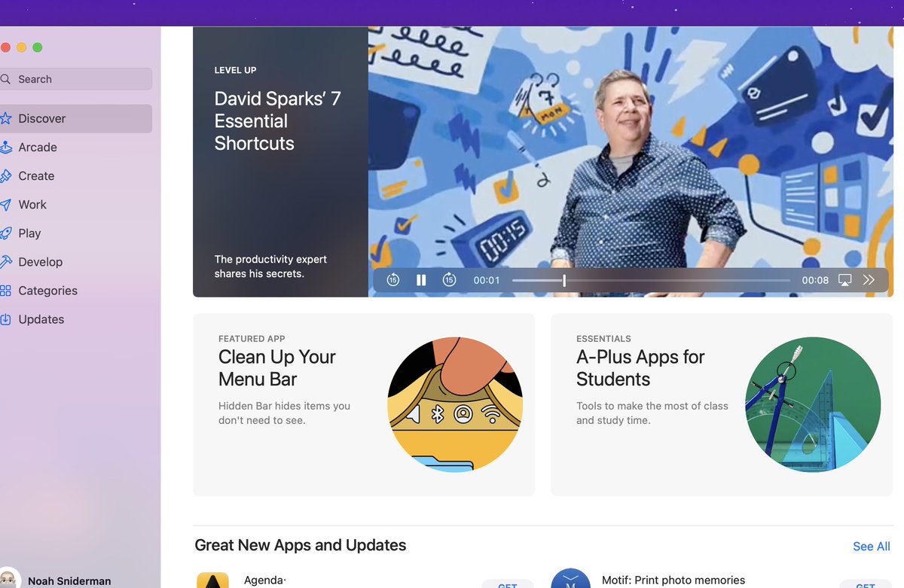The image size is (904, 588).
Task: Click the Discover star icon in sidebar
Action: (x=5, y=118)
